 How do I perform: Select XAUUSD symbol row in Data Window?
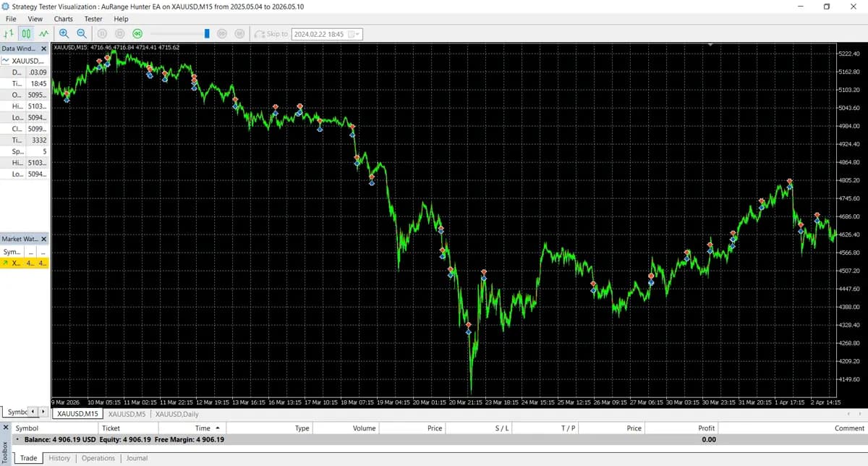(25, 61)
